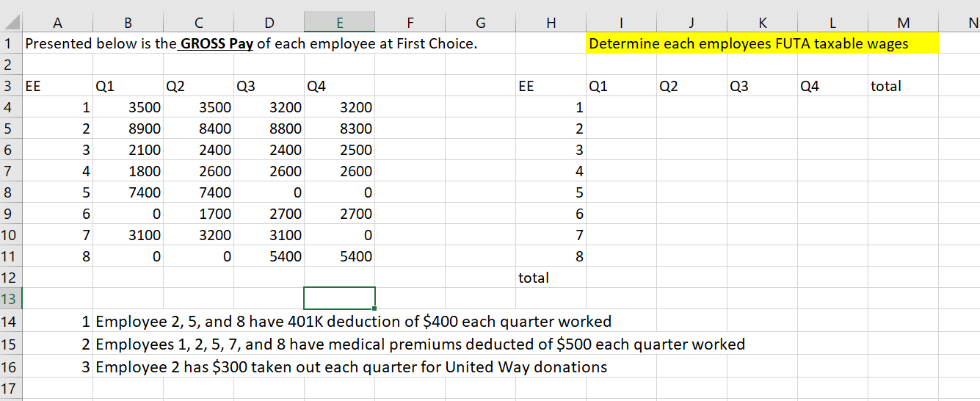Select column H header
This screenshot has width=980, height=401.
pos(551,22)
